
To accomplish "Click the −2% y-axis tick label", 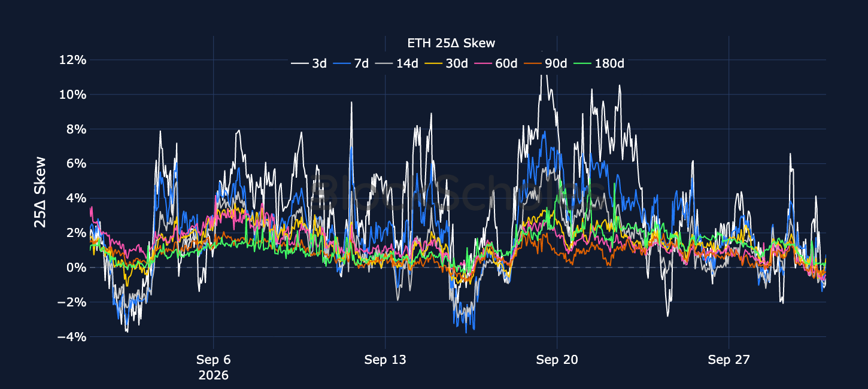I will pyautogui.click(x=72, y=302).
